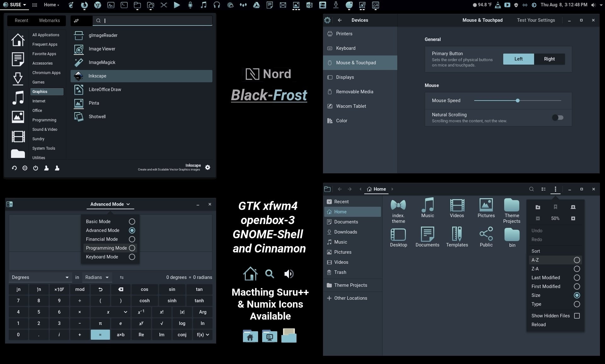This screenshot has height=364, width=605.
Task: Toggle the Natural Scrolling switch
Action: 558,118
